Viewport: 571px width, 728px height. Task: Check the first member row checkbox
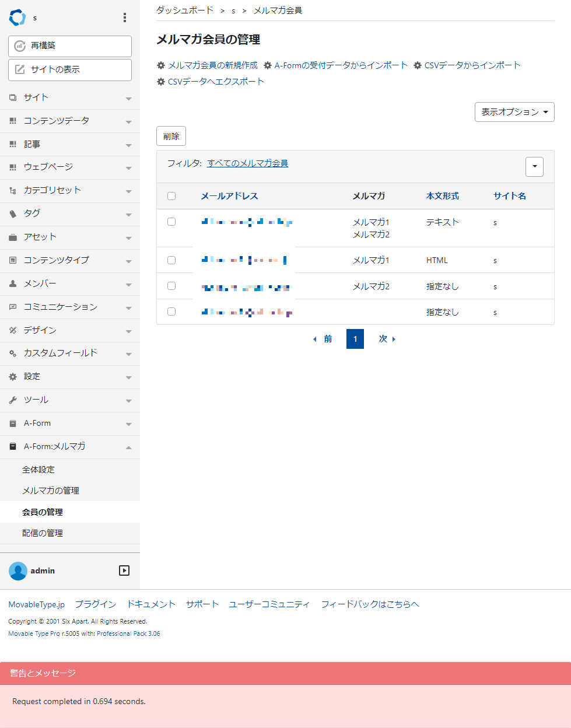(171, 222)
